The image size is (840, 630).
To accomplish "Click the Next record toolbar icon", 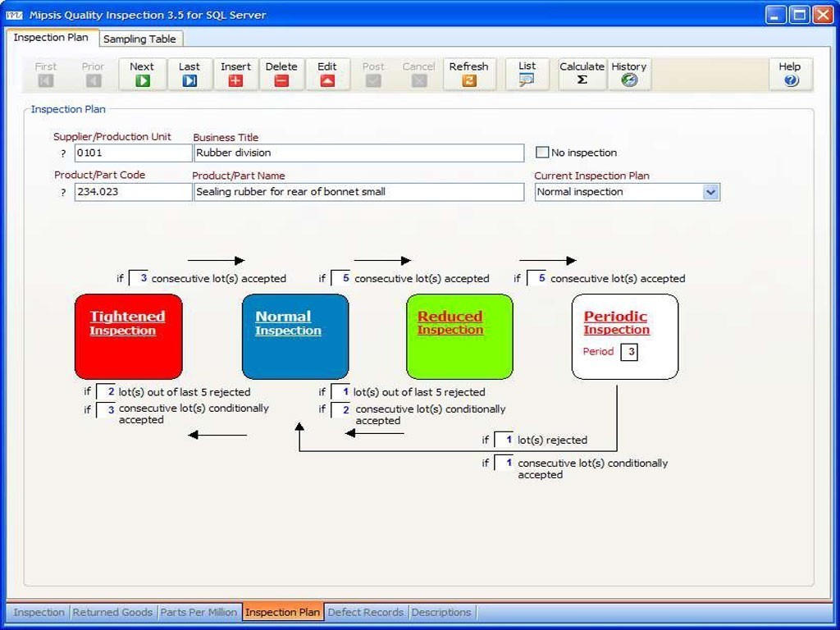I will pos(142,80).
